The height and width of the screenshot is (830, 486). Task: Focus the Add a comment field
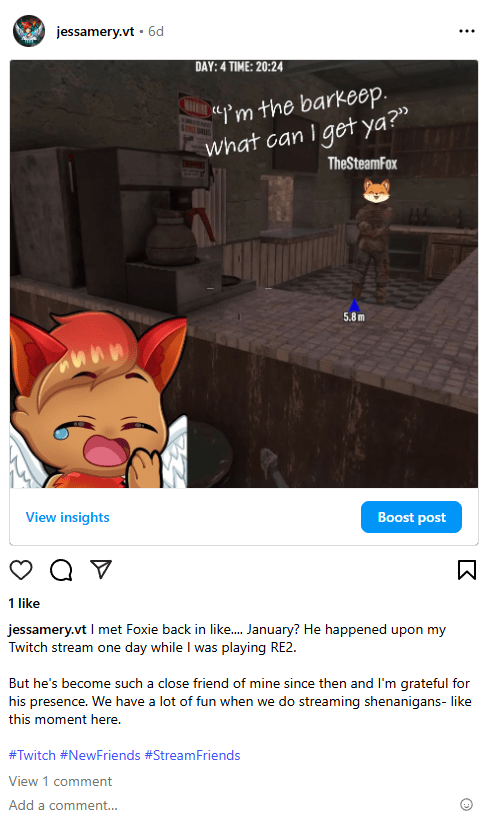coord(228,805)
